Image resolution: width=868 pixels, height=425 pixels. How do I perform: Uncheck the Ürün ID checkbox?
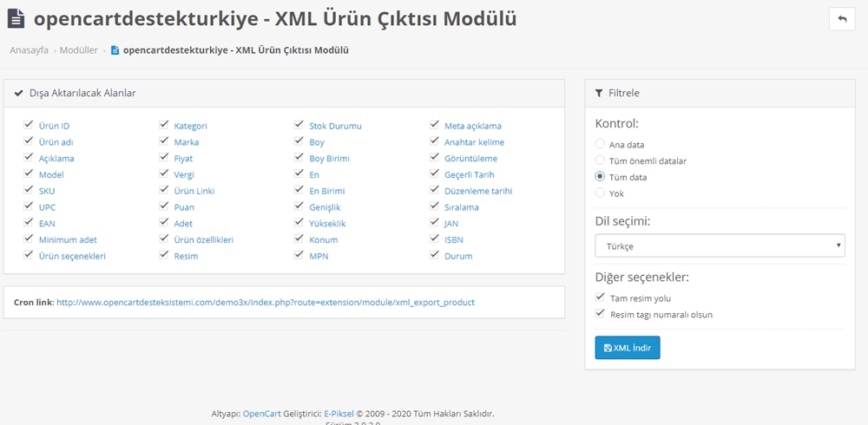(28, 125)
